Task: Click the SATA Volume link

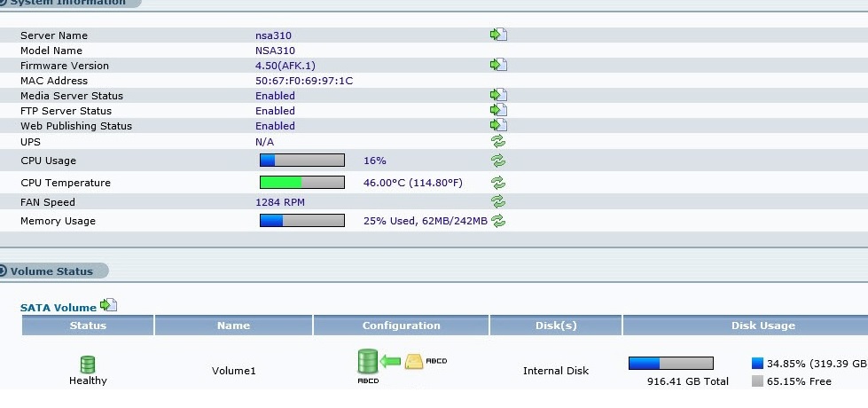Action: pyautogui.click(x=58, y=308)
